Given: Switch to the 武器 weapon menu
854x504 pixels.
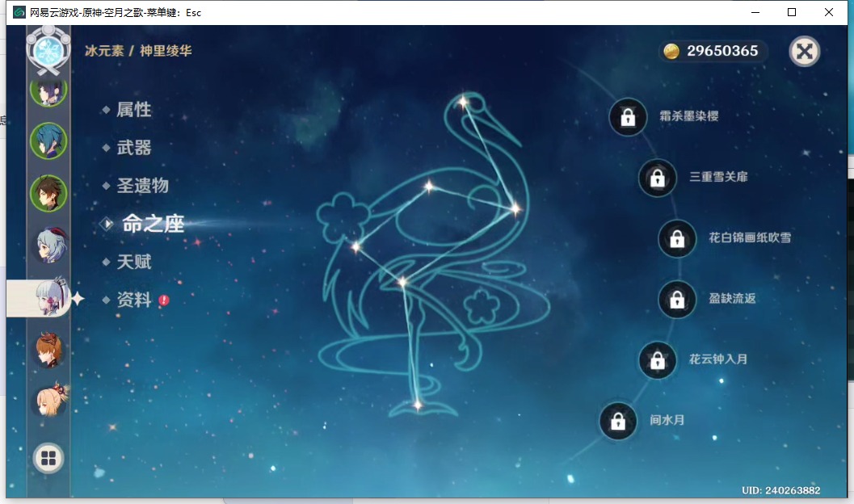Looking at the screenshot, I should click(133, 148).
